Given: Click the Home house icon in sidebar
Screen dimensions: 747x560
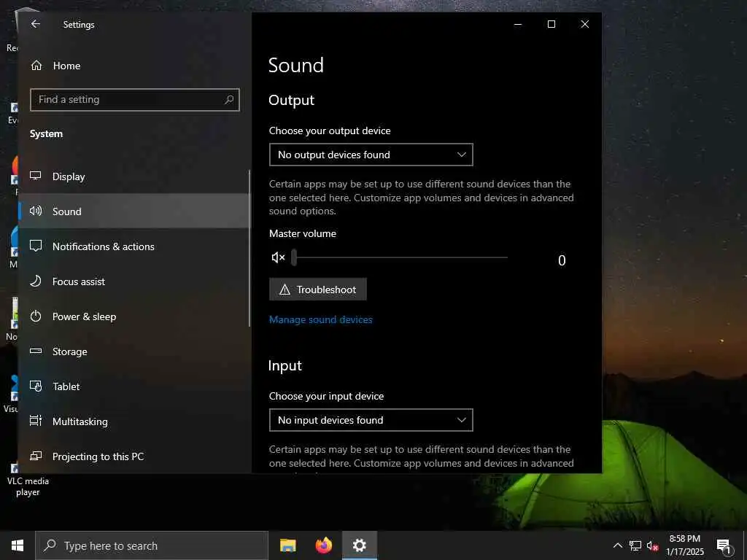Looking at the screenshot, I should (x=36, y=66).
